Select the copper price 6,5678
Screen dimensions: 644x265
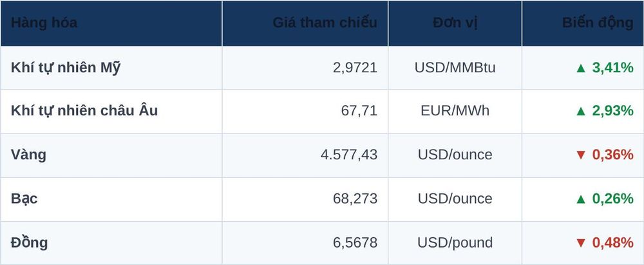355,243
